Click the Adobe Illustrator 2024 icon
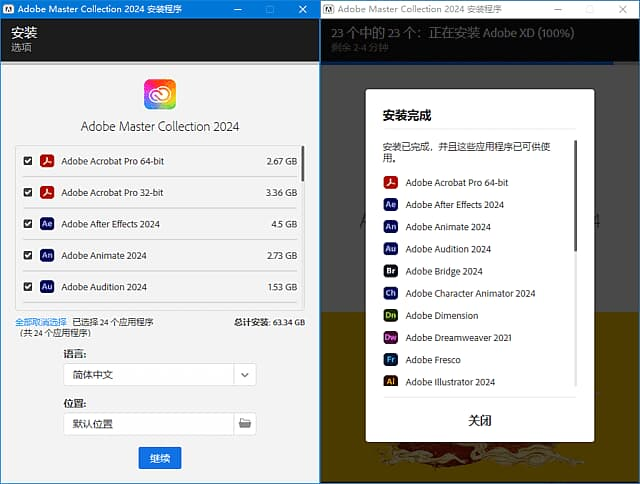Screen dimensions: 640x484 (x=391, y=382)
